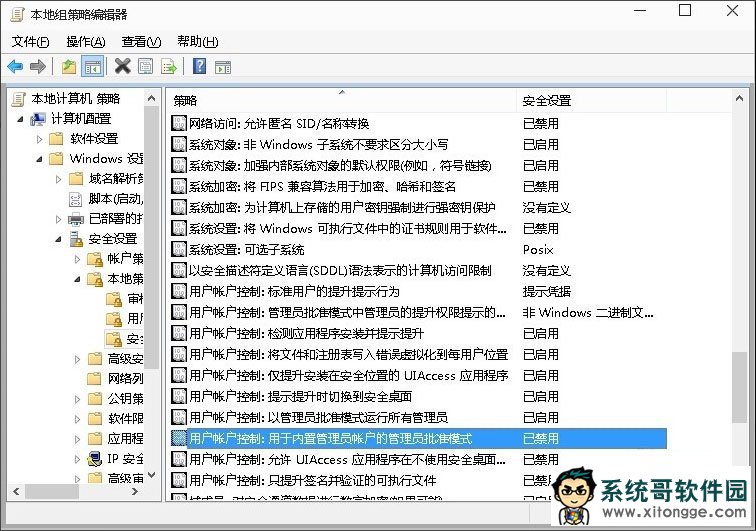Click the 计算机配置 computer icon in tree
Screen dimensions: 756x531
(38, 119)
